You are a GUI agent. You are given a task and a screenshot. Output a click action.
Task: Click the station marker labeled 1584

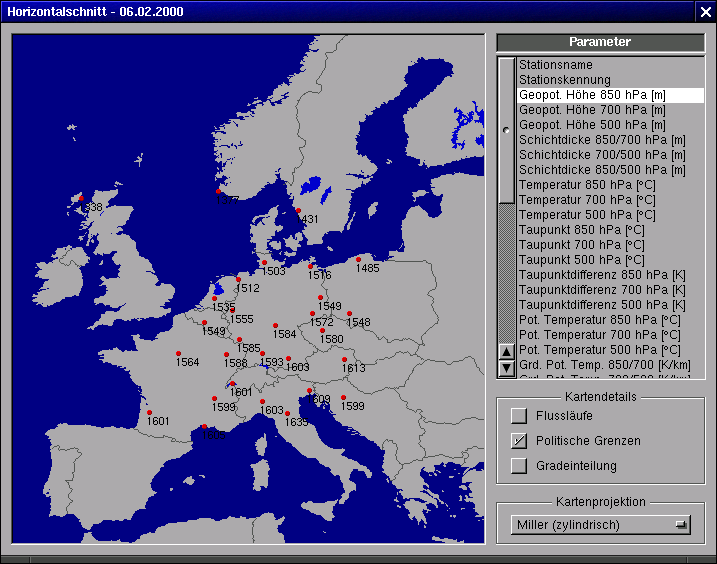275,326
